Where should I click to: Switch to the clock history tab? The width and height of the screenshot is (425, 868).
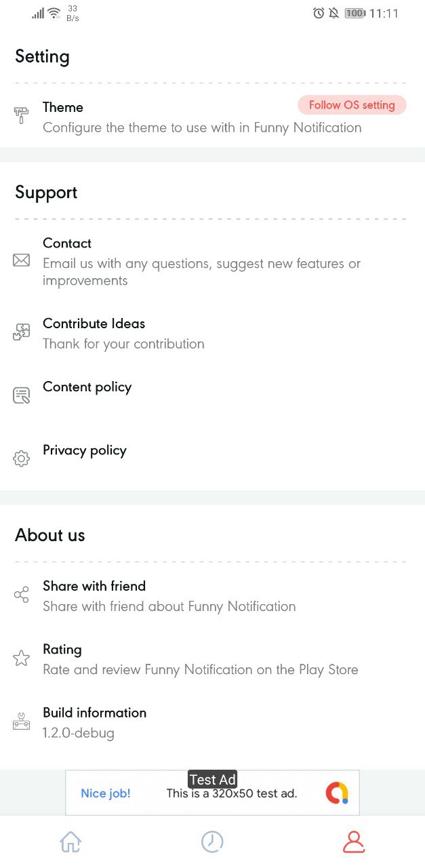click(212, 842)
